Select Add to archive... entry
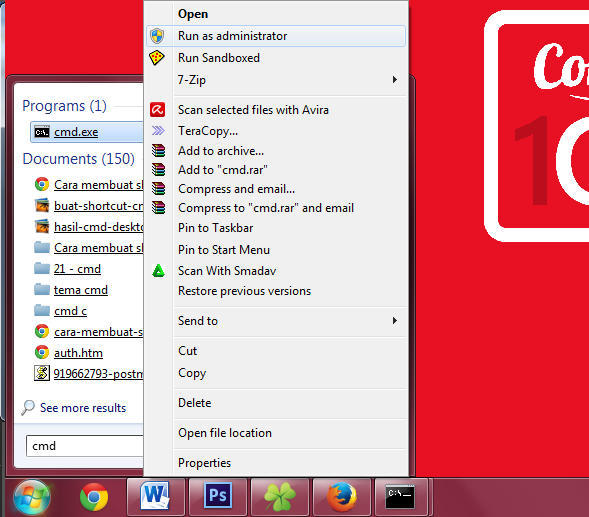Image resolution: width=589 pixels, height=517 pixels. tap(276, 151)
